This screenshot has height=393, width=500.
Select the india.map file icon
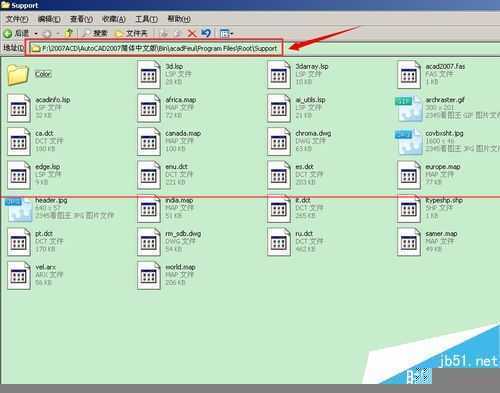pyautogui.click(x=149, y=209)
